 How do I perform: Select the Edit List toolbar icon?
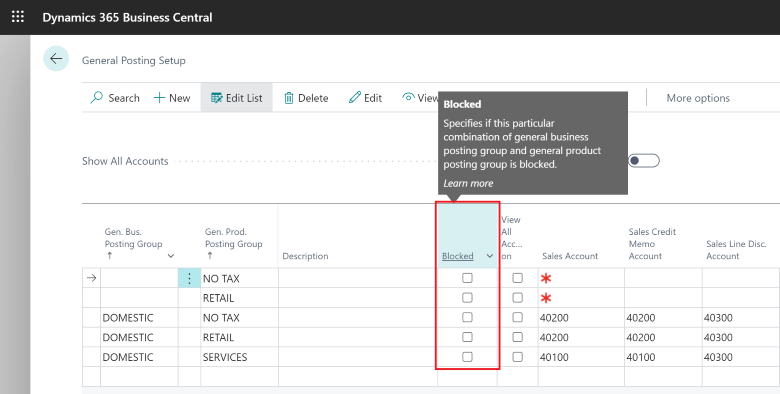216,98
